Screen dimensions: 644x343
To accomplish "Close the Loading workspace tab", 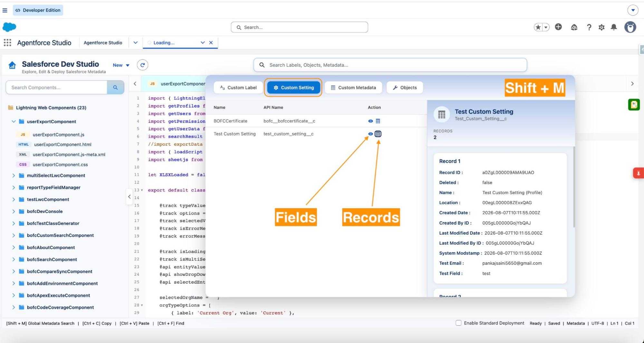I will tap(211, 43).
